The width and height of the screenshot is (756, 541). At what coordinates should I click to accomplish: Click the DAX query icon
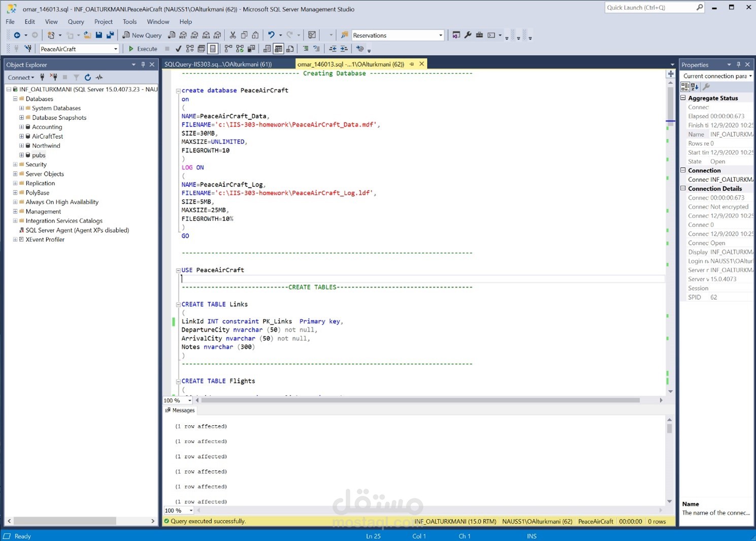217,35
